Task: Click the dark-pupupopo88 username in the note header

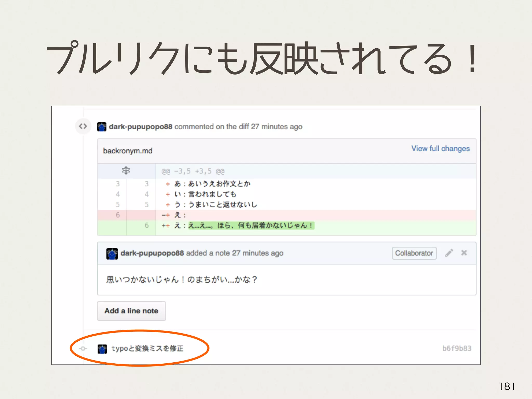Action: pos(152,253)
